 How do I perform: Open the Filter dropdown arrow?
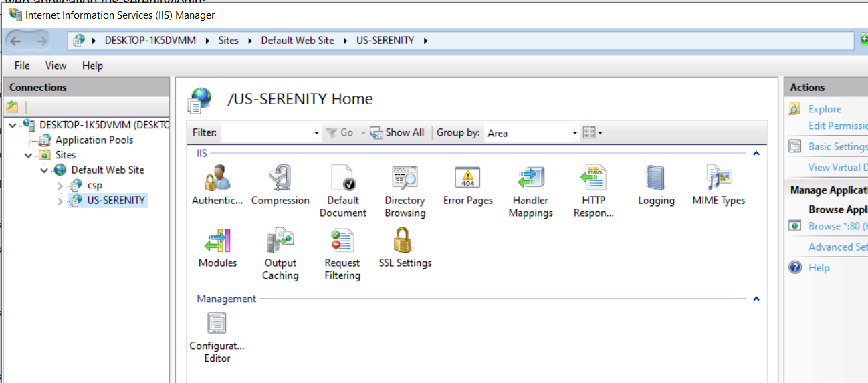(316, 133)
